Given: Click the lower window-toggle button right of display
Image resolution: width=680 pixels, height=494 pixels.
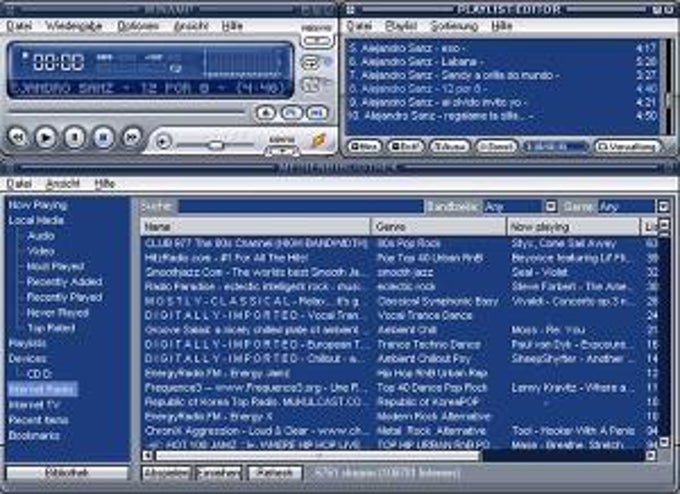Looking at the screenshot, I should click(x=311, y=85).
